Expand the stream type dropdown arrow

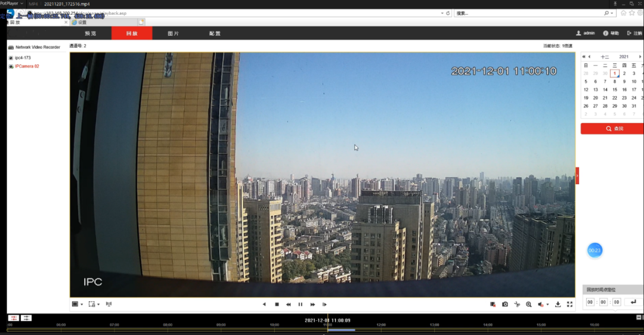tap(98, 305)
